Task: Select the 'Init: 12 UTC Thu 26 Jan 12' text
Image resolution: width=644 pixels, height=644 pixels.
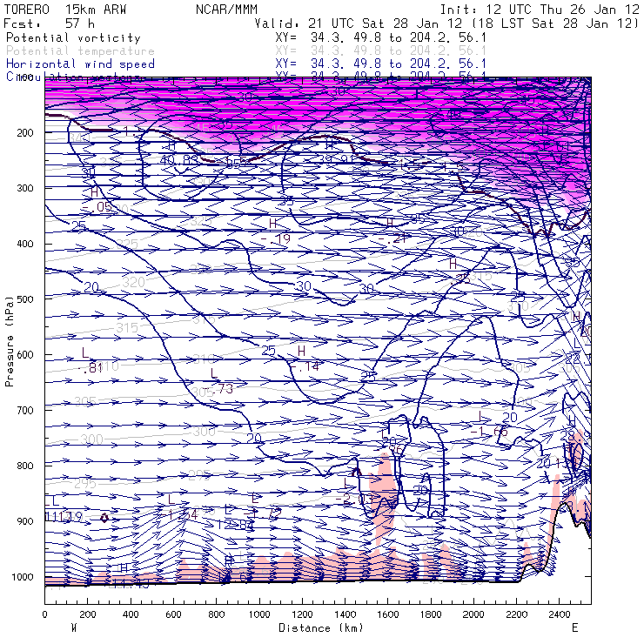Action: coord(540,9)
